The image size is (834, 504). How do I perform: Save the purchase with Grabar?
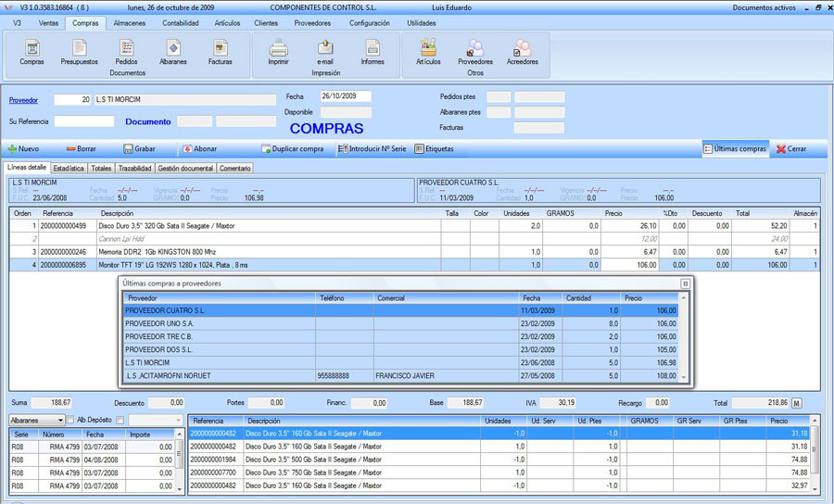[139, 149]
